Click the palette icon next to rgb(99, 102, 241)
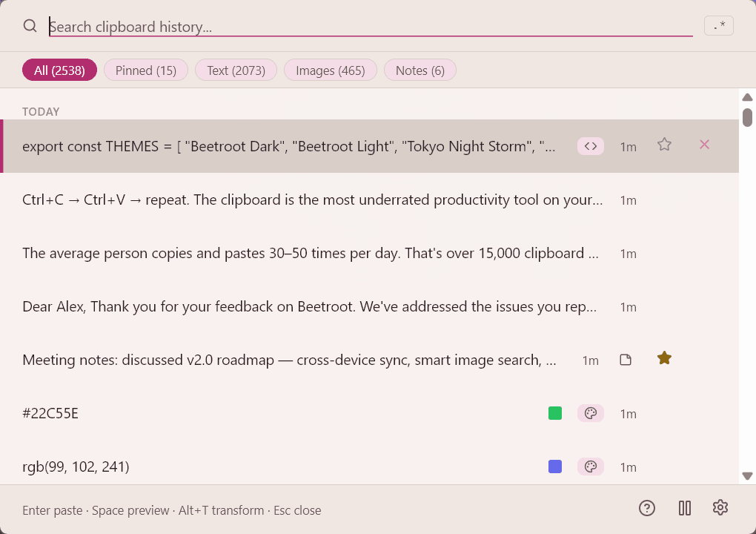The image size is (756, 534). (x=591, y=467)
